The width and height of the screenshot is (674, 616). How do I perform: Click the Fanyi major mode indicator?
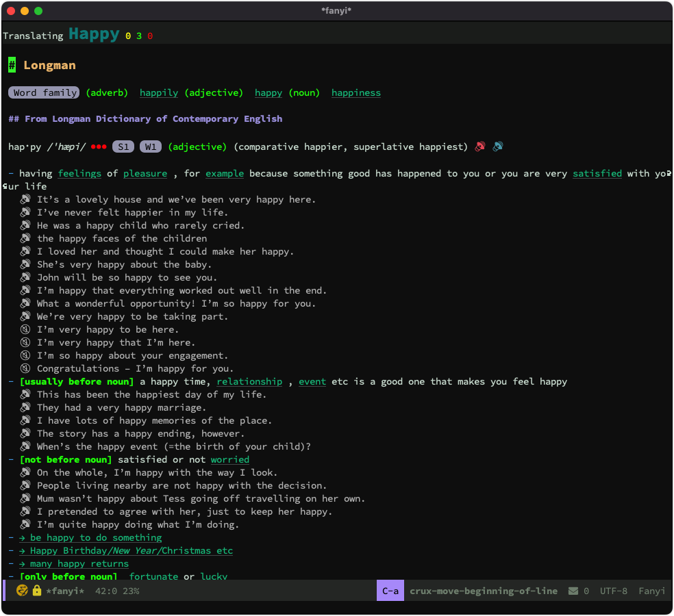tap(651, 591)
